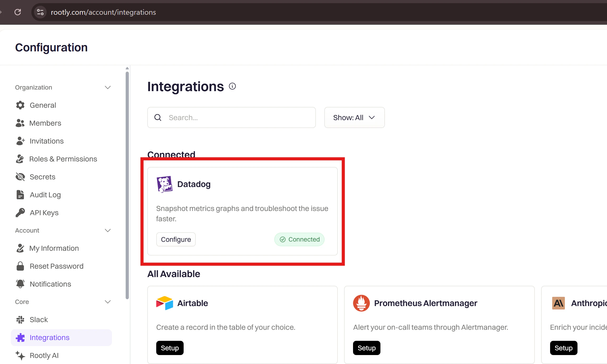
Task: Click the Notifications bell icon
Action: (20, 284)
